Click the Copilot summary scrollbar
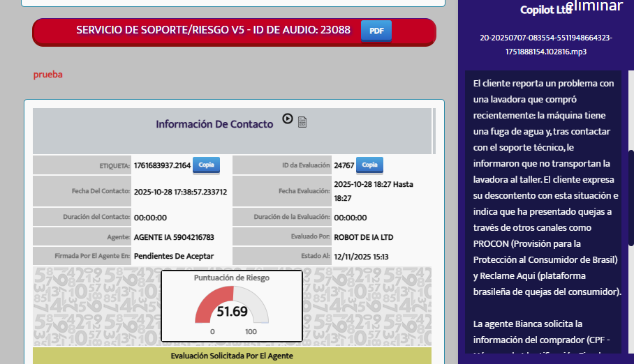Image resolution: width=634 pixels, height=364 pixels. [631, 195]
